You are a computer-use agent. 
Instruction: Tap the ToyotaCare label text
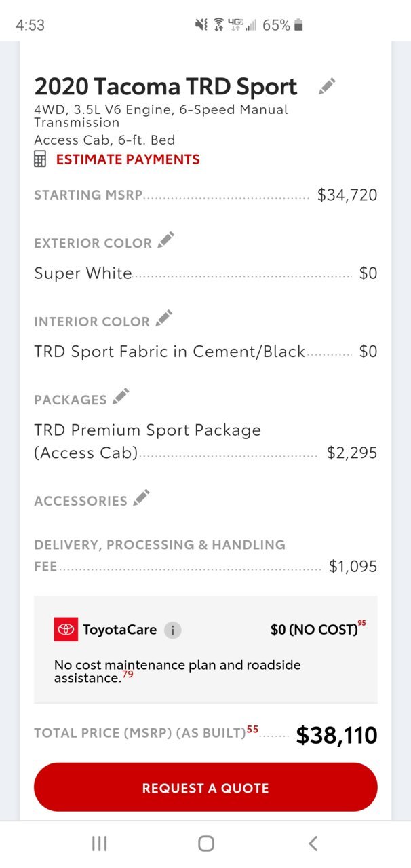pos(119,630)
